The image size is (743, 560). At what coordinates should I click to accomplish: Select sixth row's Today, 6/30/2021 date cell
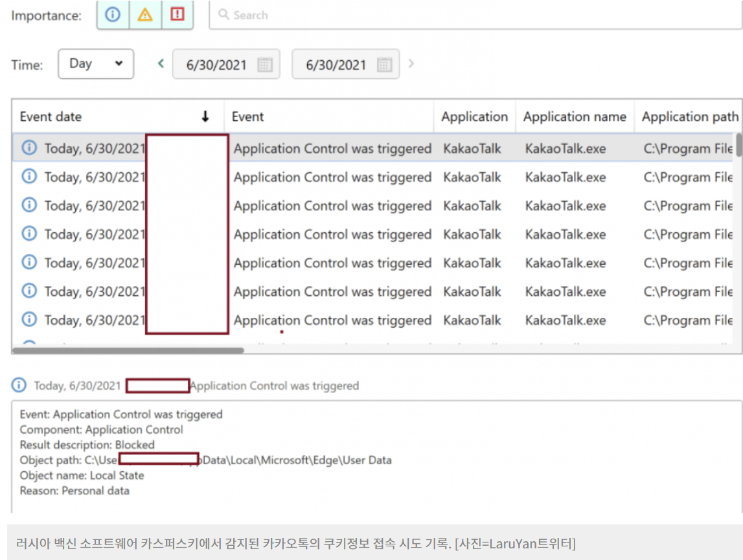(x=95, y=291)
